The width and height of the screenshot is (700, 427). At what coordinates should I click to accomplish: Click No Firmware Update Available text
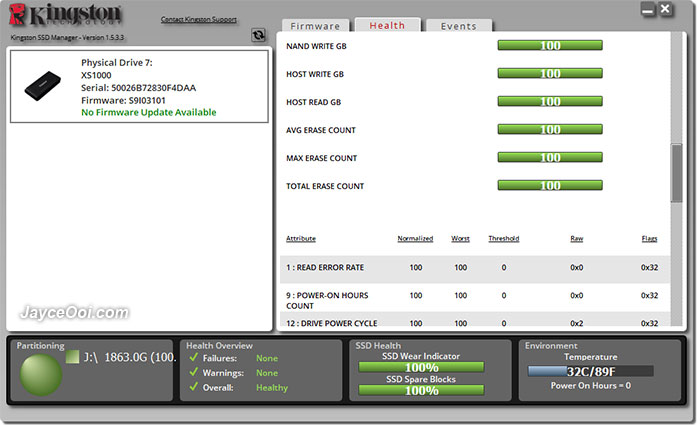[x=149, y=113]
